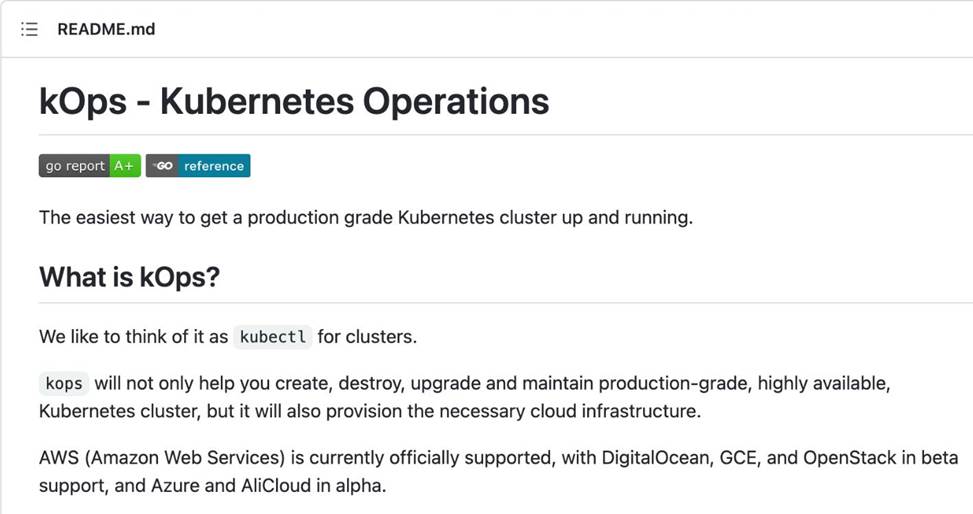Click the green A+ grade on badge
The width and height of the screenshot is (973, 514).
point(125,166)
